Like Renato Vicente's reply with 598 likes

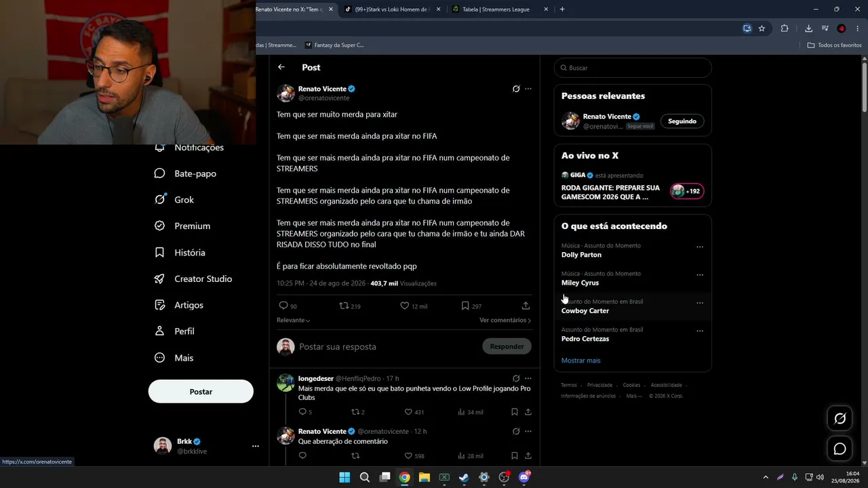coord(408,455)
